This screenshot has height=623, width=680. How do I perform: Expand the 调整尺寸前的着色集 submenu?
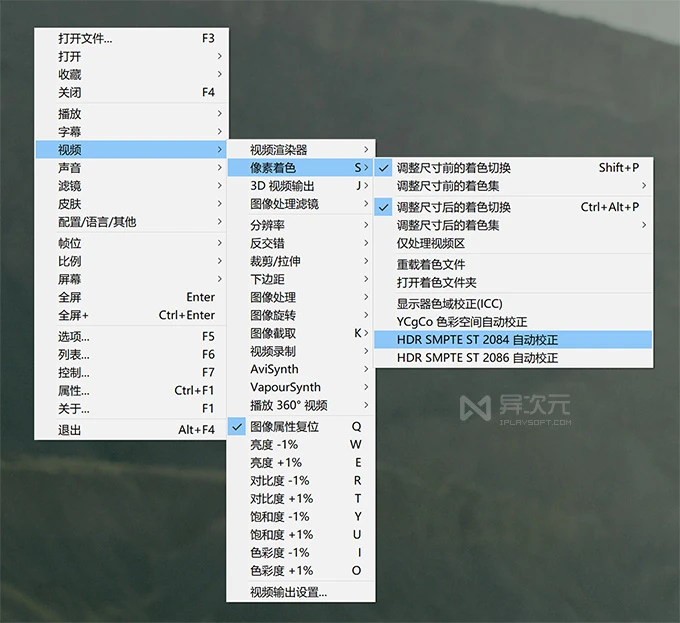coord(513,186)
